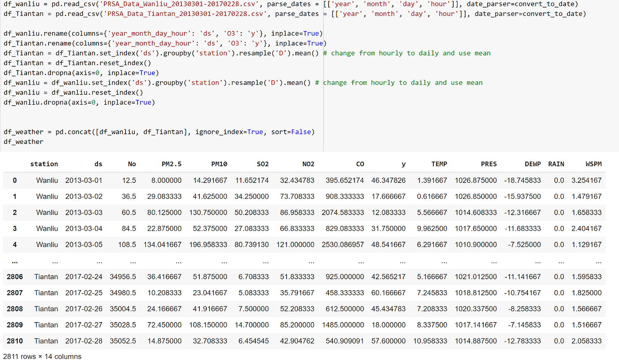Image resolution: width=619 pixels, height=364 pixels.
Task: Click the NO2 column header
Action: pos(308,164)
